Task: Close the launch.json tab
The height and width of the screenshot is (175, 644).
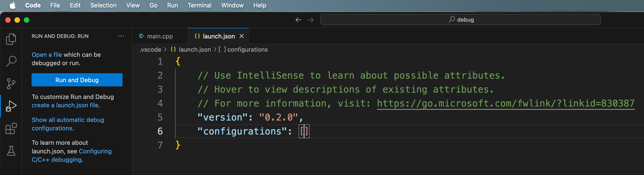Action: [241, 36]
